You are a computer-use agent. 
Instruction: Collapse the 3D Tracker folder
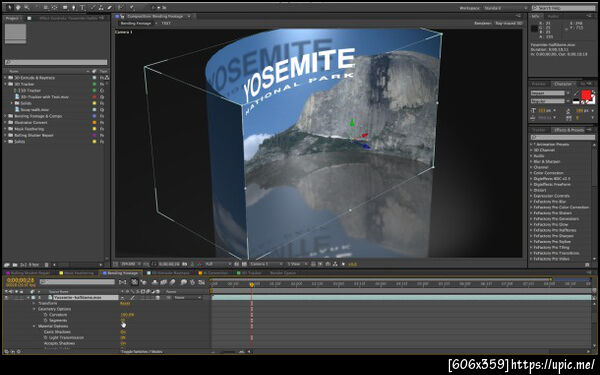click(6, 84)
